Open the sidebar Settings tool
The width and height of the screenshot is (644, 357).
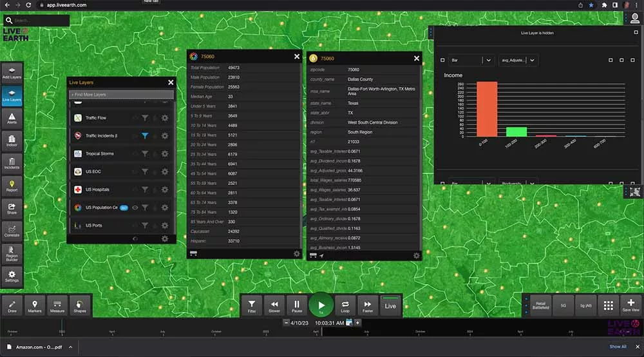[x=12, y=276]
